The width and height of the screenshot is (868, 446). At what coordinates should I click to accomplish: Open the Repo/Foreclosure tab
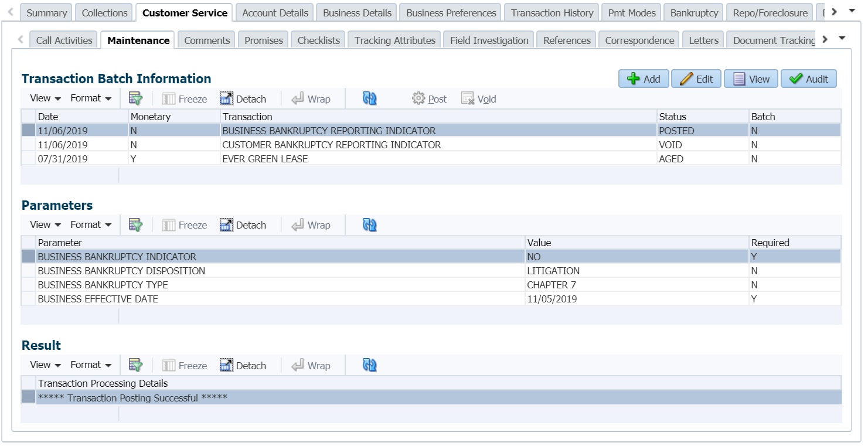click(770, 13)
